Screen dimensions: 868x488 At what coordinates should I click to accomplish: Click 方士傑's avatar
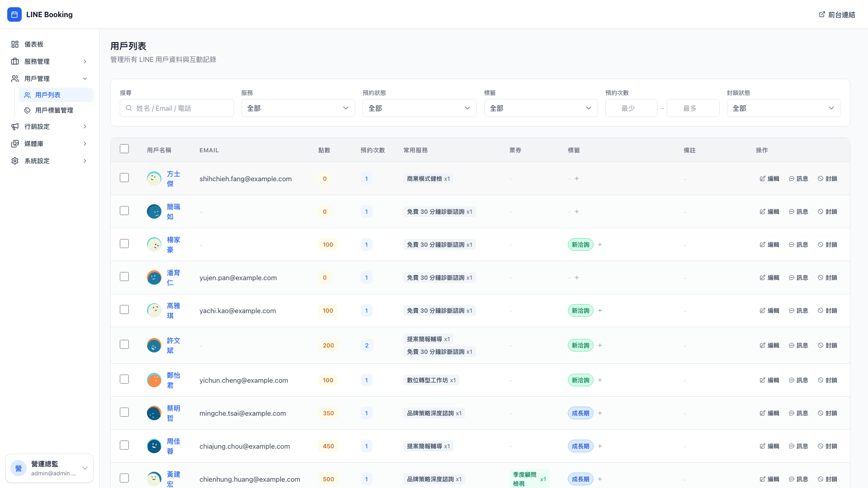154,178
